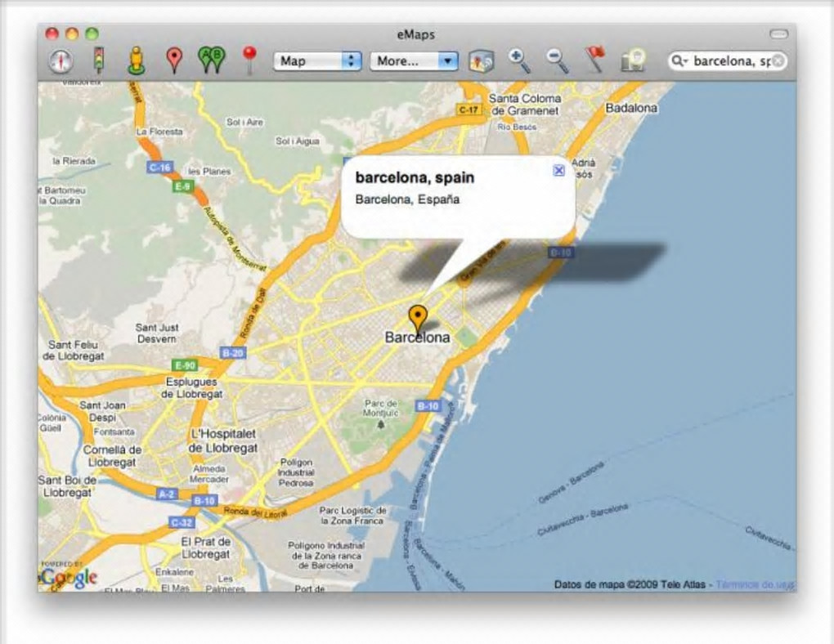Image resolution: width=834 pixels, height=644 pixels.
Task: Click the Google logo on the map
Action: [68, 577]
